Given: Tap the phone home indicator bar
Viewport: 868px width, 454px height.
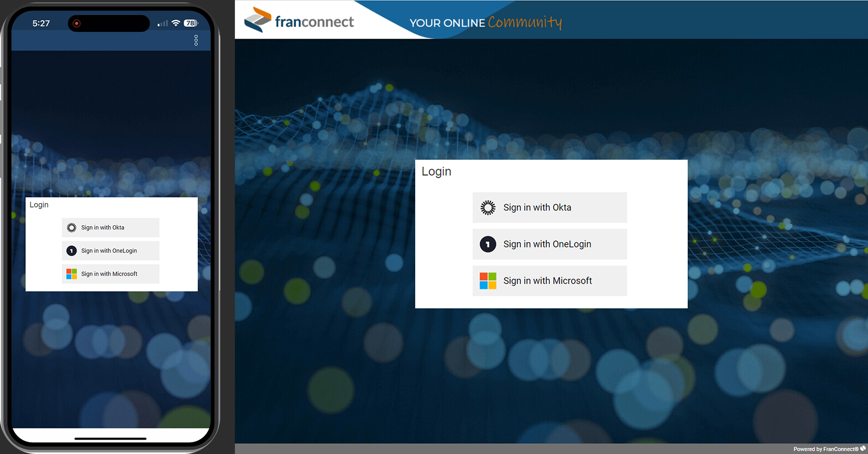Looking at the screenshot, I should 110,439.
